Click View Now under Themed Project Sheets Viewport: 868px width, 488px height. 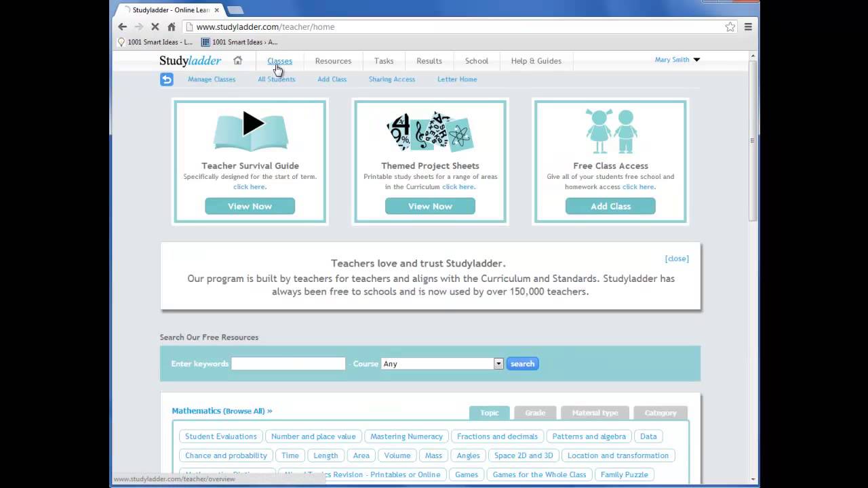pyautogui.click(x=430, y=206)
